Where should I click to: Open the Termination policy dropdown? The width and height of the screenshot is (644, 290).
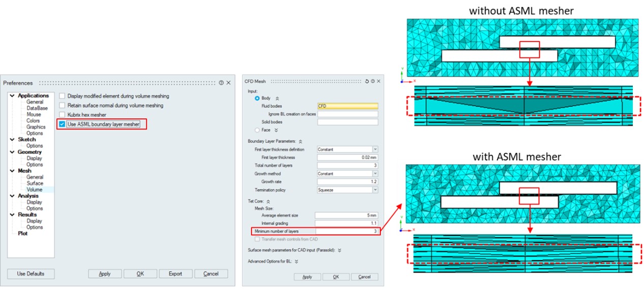(375, 190)
